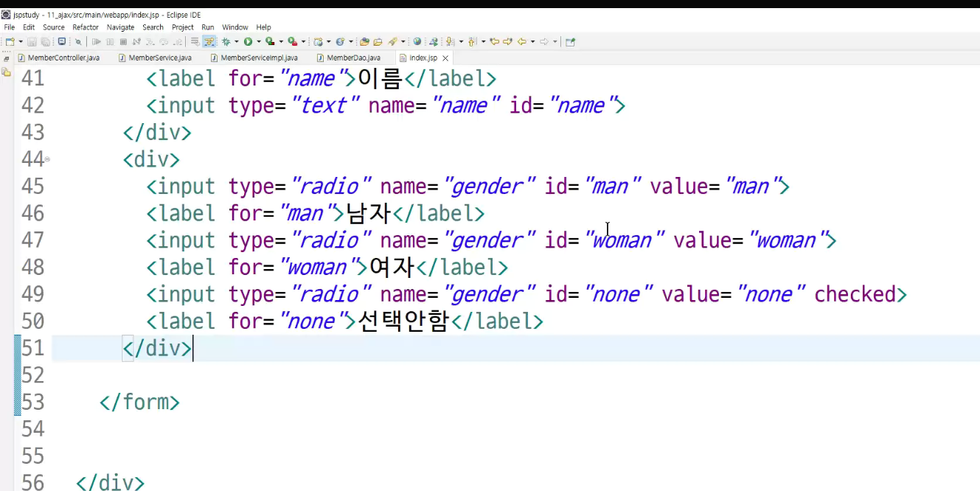Open the Help menu
The height and width of the screenshot is (491, 980).
(263, 27)
